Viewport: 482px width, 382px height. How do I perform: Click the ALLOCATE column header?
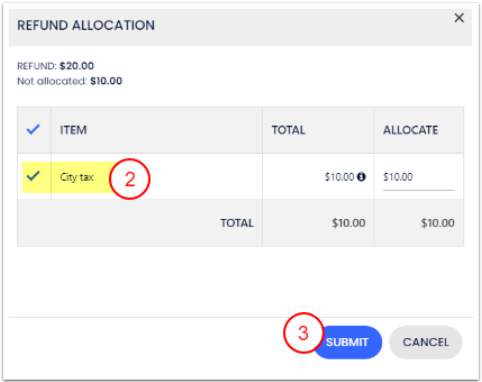[x=411, y=130]
